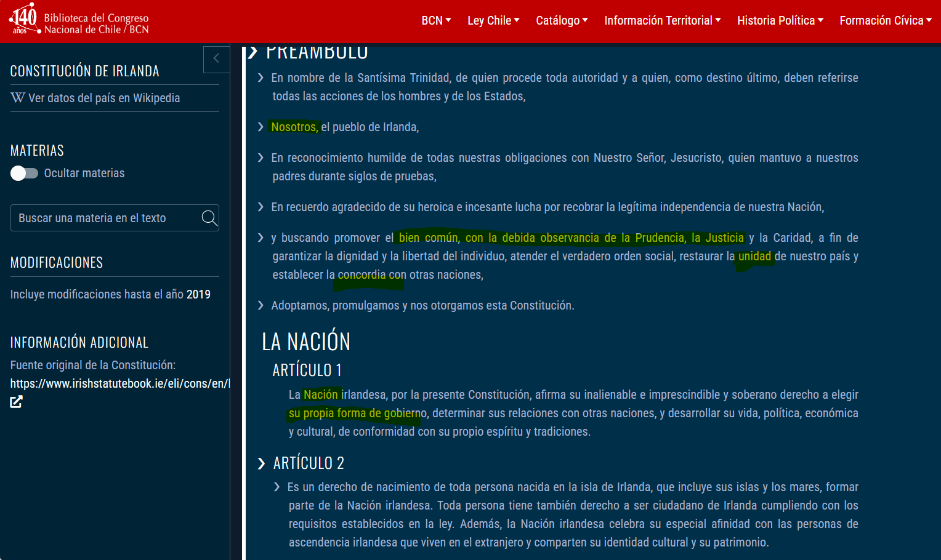Expand chevron beside 'En recuerdo agradecido'

pos(260,207)
